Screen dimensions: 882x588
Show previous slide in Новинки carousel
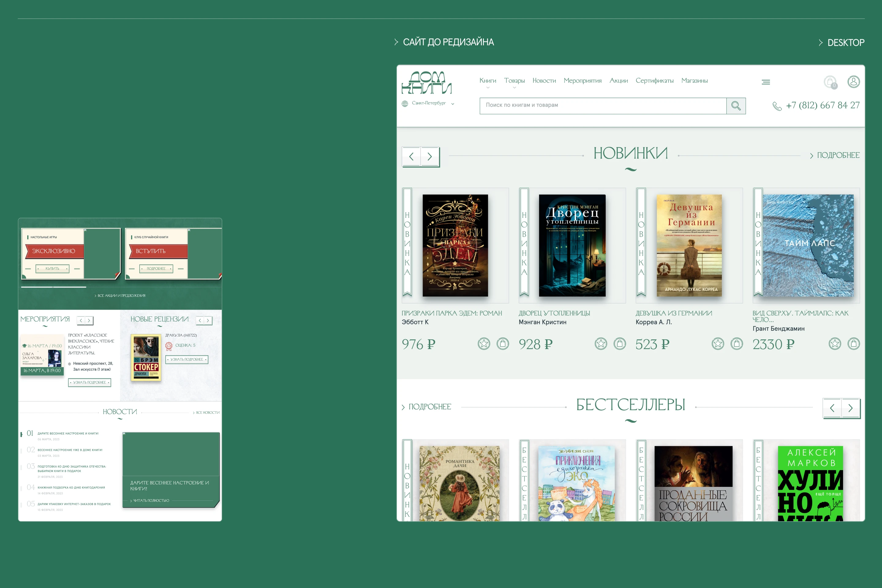411,156
